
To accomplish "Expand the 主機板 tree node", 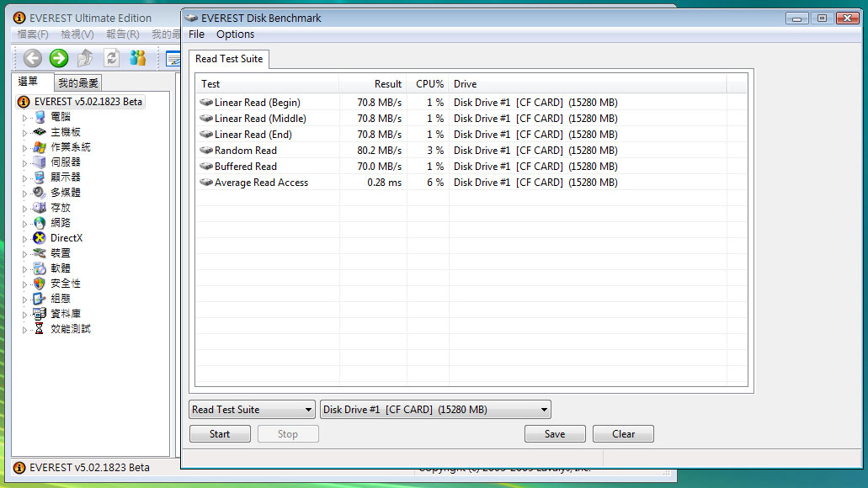I will pyautogui.click(x=24, y=133).
